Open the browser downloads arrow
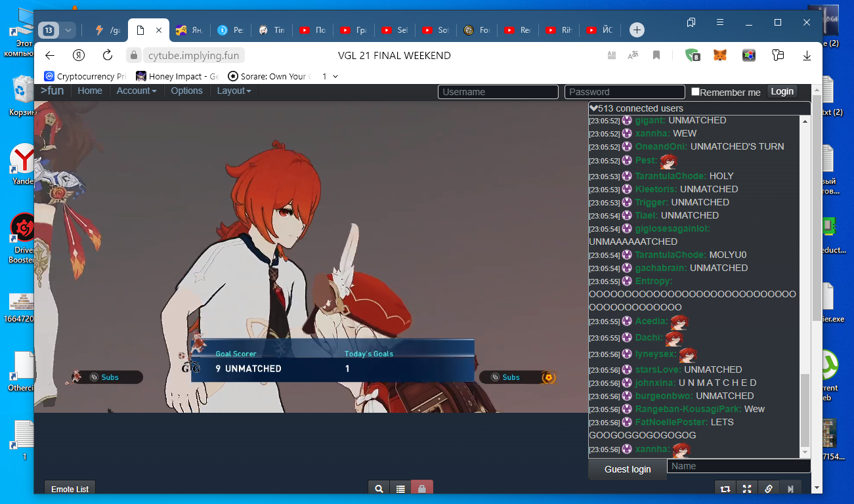This screenshot has width=854, height=504. [x=807, y=55]
